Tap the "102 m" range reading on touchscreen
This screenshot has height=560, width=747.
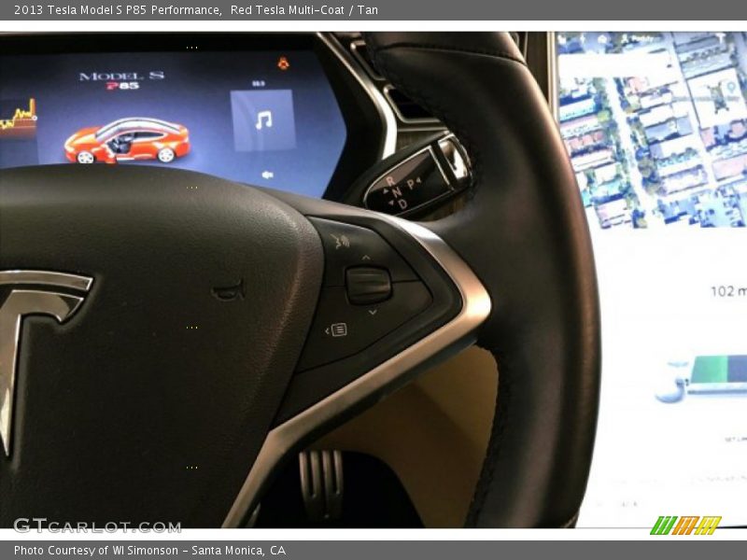tap(728, 291)
